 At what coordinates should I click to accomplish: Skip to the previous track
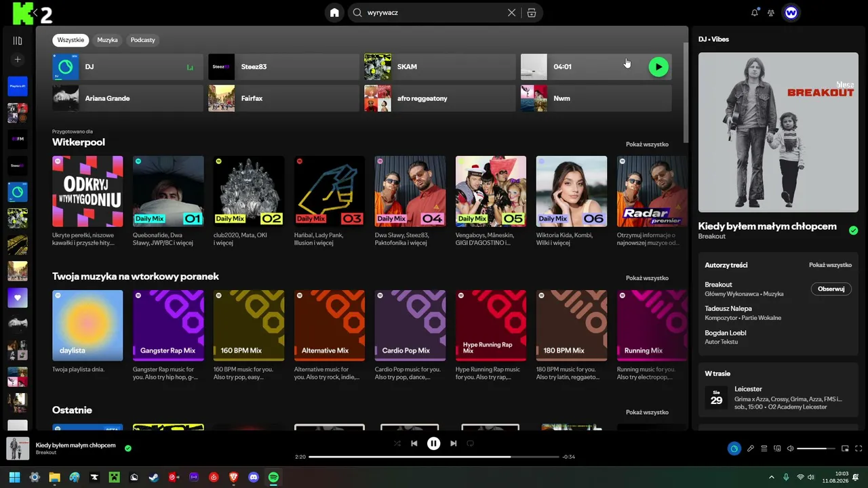click(414, 443)
